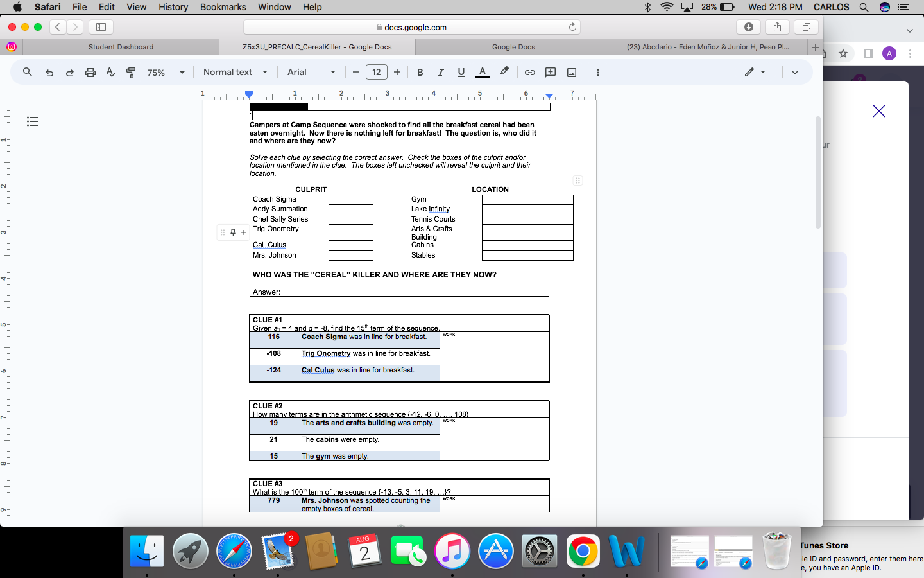Image resolution: width=924 pixels, height=578 pixels.
Task: Open Google Chrome from the Dock
Action: [583, 551]
